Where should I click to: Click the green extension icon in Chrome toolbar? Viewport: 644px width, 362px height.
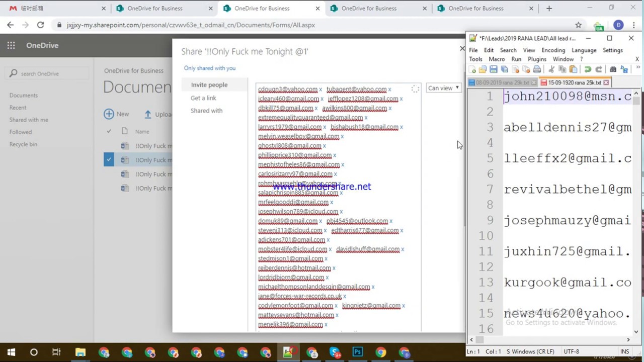coord(598,25)
